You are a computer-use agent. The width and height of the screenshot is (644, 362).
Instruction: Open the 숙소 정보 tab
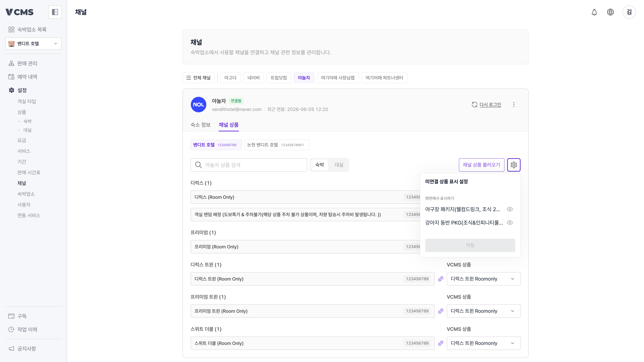(201, 125)
